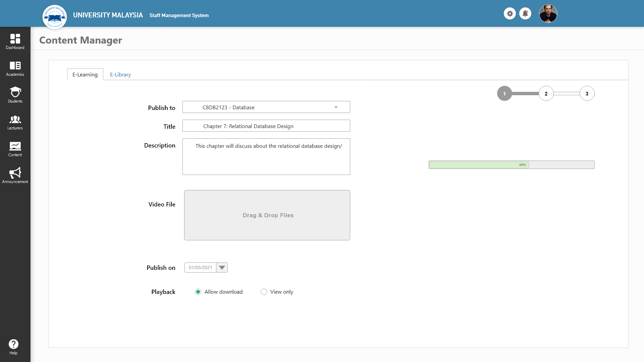Click the Publish on date field

pyautogui.click(x=200, y=267)
